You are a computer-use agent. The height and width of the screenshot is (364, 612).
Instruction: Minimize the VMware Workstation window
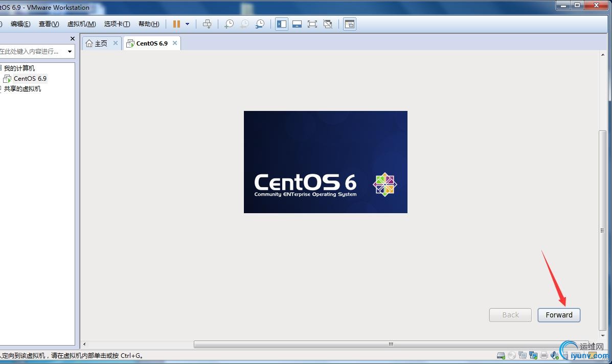coord(563,5)
